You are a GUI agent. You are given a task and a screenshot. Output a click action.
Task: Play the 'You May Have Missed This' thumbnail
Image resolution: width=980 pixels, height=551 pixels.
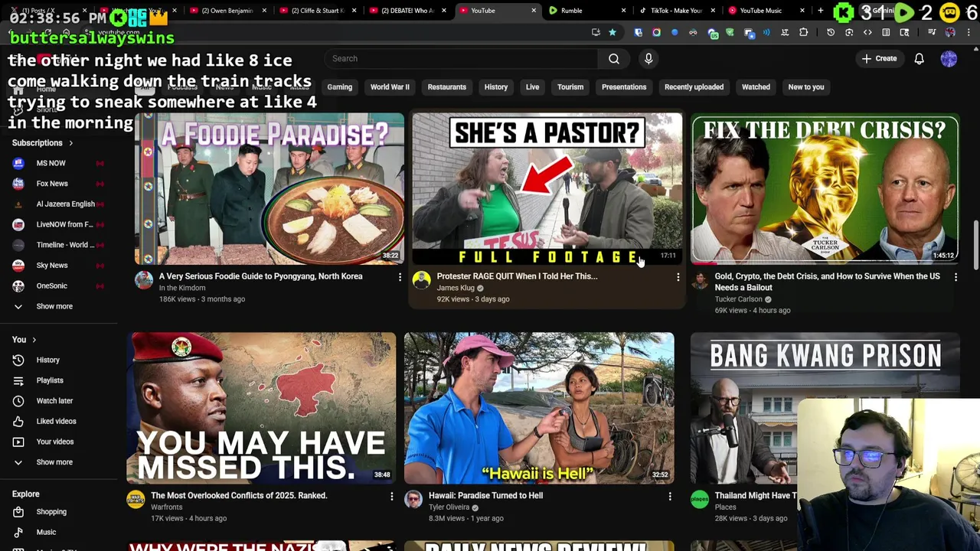pyautogui.click(x=261, y=408)
